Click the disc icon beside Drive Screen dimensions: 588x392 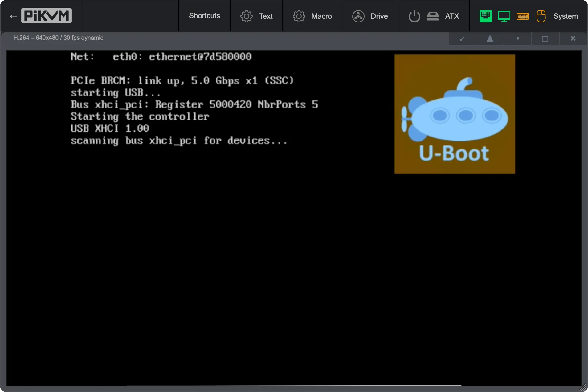tap(358, 16)
